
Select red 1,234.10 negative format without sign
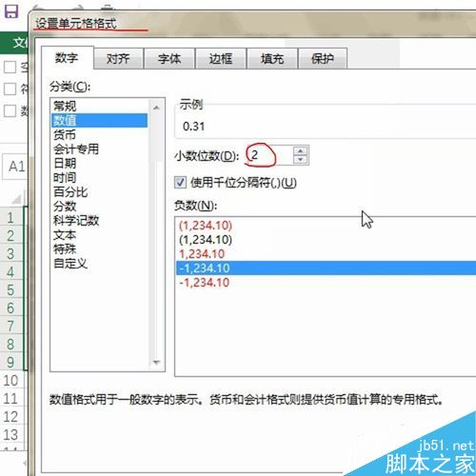tap(326, 254)
